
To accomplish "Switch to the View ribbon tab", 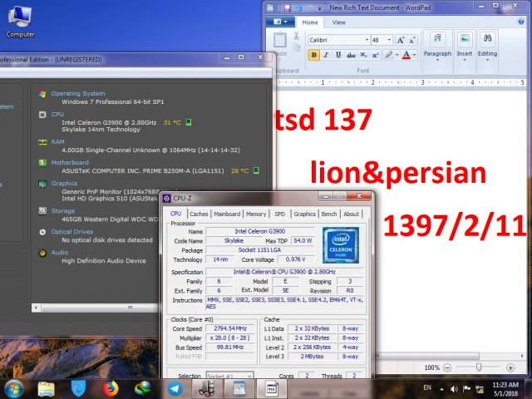I will [x=339, y=22].
